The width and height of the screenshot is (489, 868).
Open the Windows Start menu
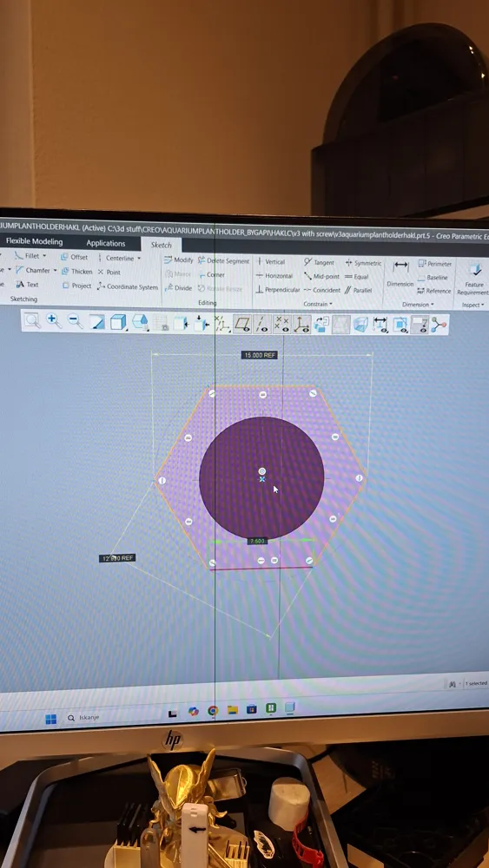click(51, 719)
